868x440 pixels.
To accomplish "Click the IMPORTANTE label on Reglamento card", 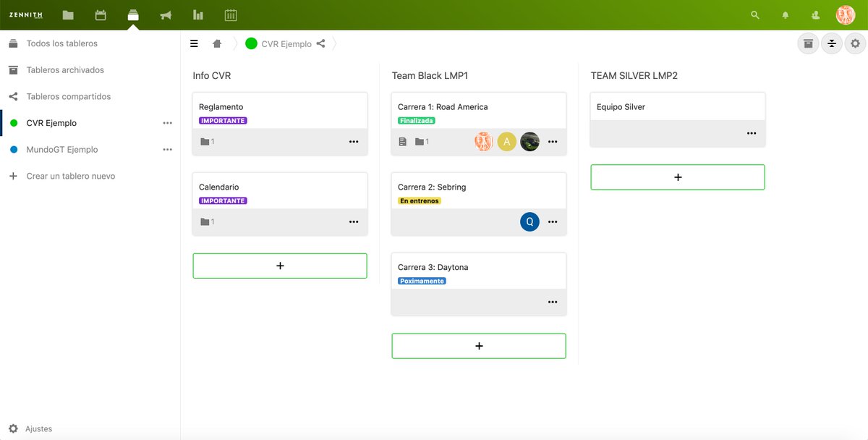I will click(x=223, y=121).
